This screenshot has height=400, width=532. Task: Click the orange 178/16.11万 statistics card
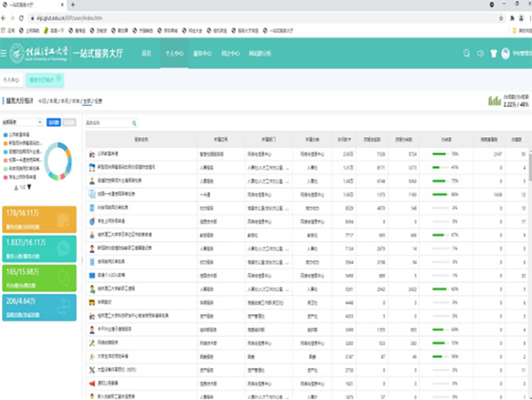tap(40, 220)
